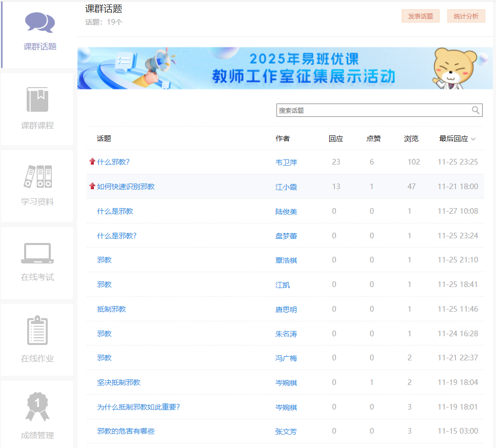This screenshot has width=496, height=448.
Task: Open the 课群话题 speech bubble icon
Action: click(x=39, y=23)
